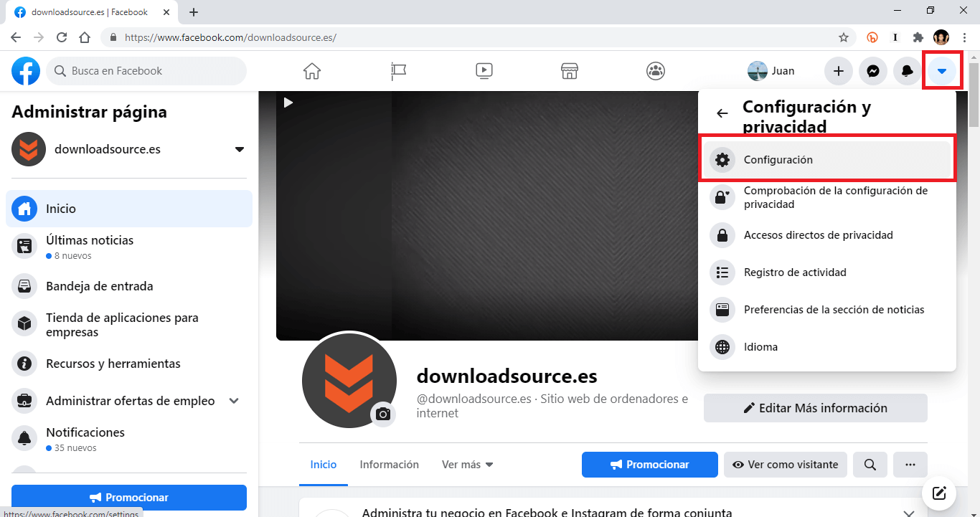Click the address bar URL

coord(230,37)
